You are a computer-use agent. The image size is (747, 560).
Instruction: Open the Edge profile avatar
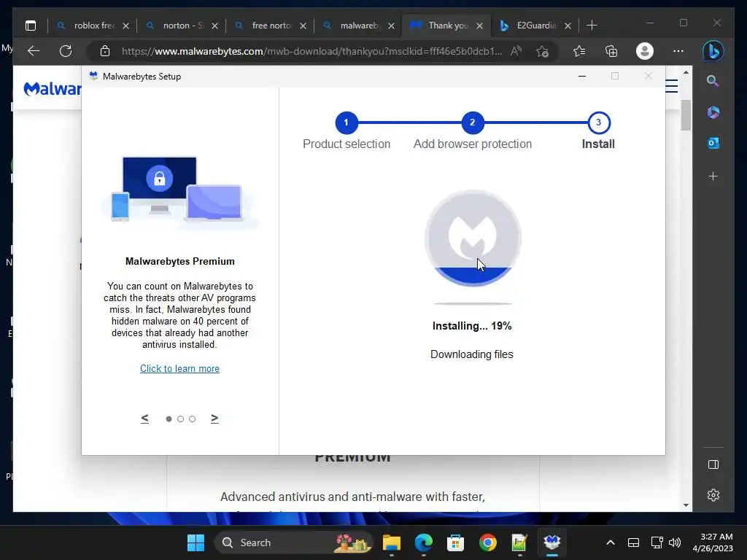[645, 51]
